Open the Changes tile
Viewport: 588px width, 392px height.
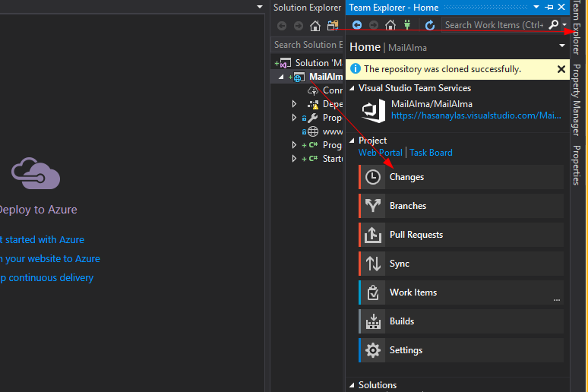[x=461, y=177]
